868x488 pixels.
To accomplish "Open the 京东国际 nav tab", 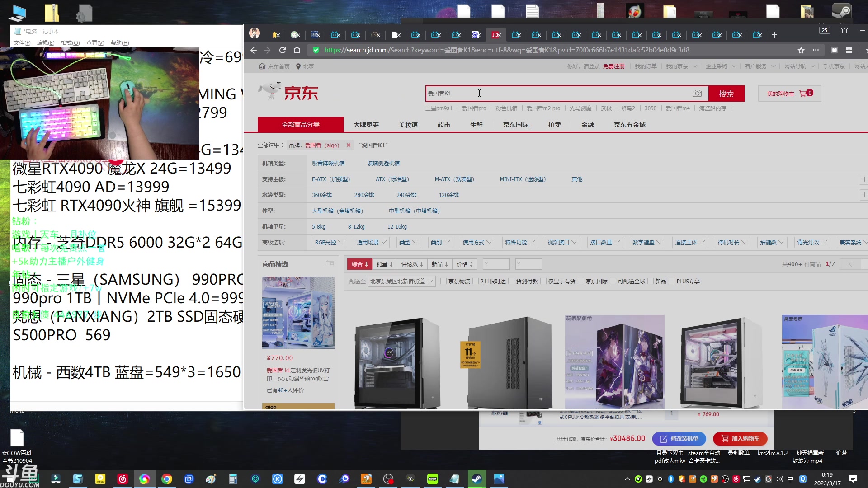I will click(516, 125).
